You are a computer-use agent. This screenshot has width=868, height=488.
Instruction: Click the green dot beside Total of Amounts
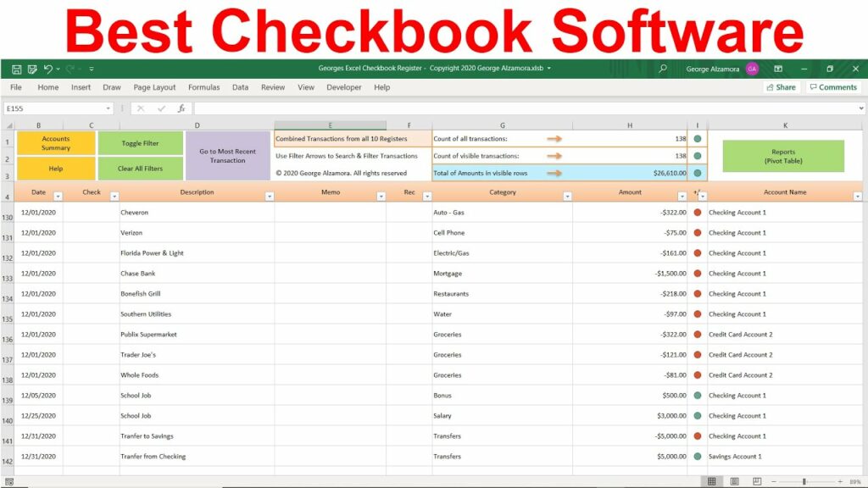click(698, 173)
